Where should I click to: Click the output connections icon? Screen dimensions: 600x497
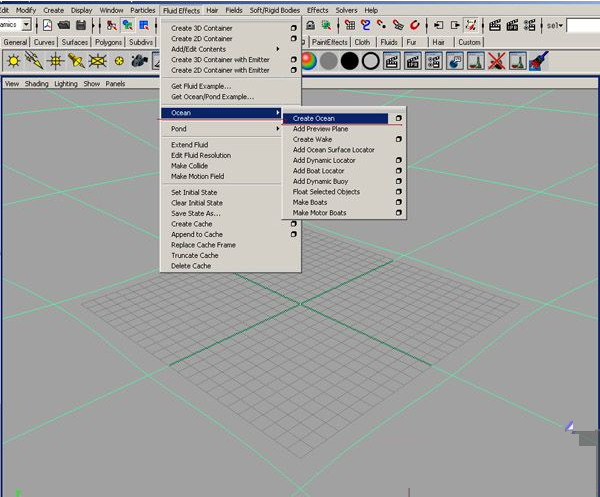455,25
